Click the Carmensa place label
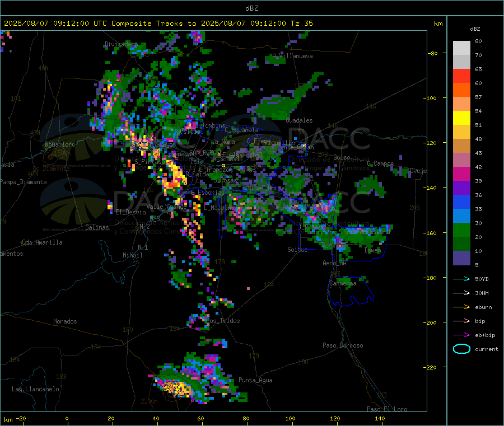Viewport: 504px width, 426px height. click(x=343, y=283)
